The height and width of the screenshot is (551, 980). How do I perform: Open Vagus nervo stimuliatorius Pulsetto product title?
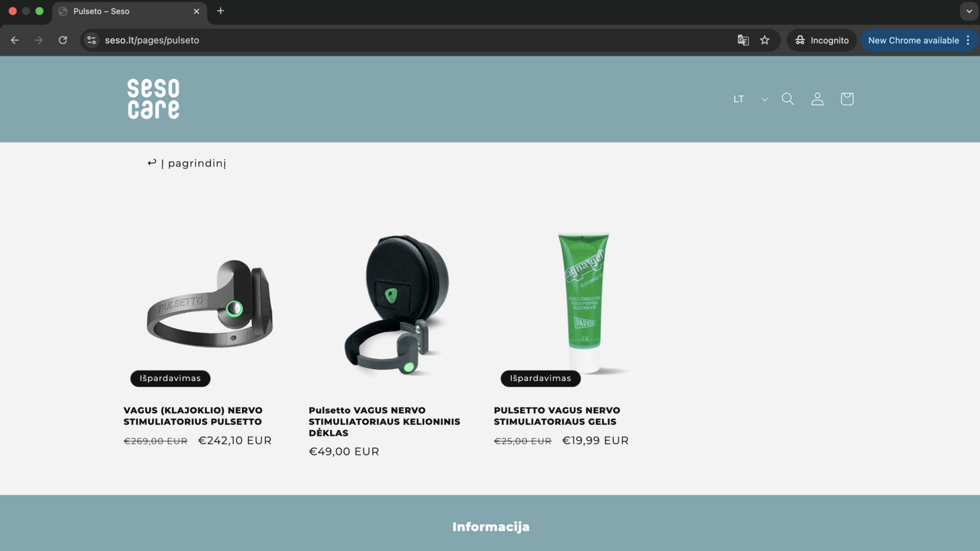point(193,416)
